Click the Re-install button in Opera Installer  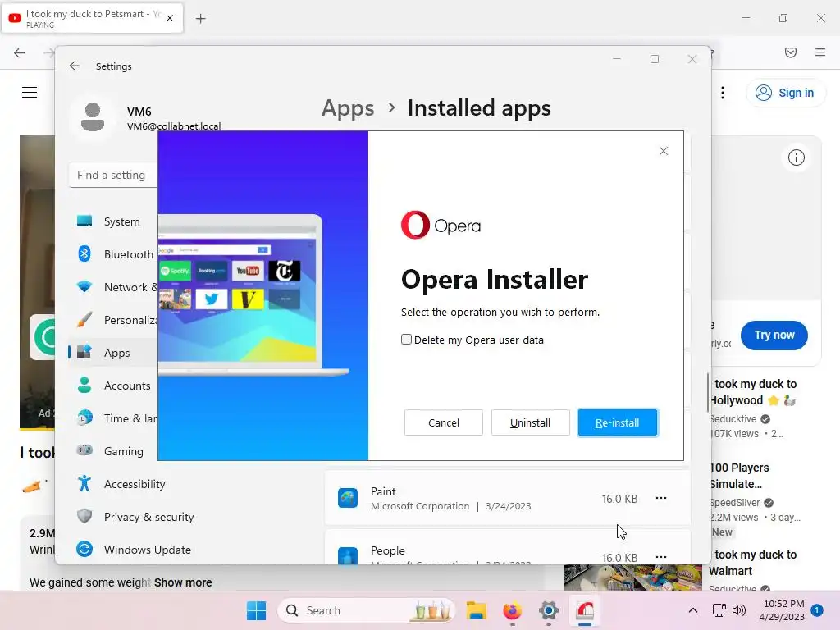[x=617, y=422]
